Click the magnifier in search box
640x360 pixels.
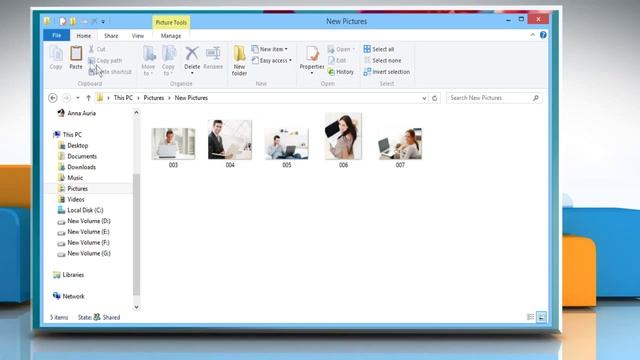pyautogui.click(x=536, y=98)
